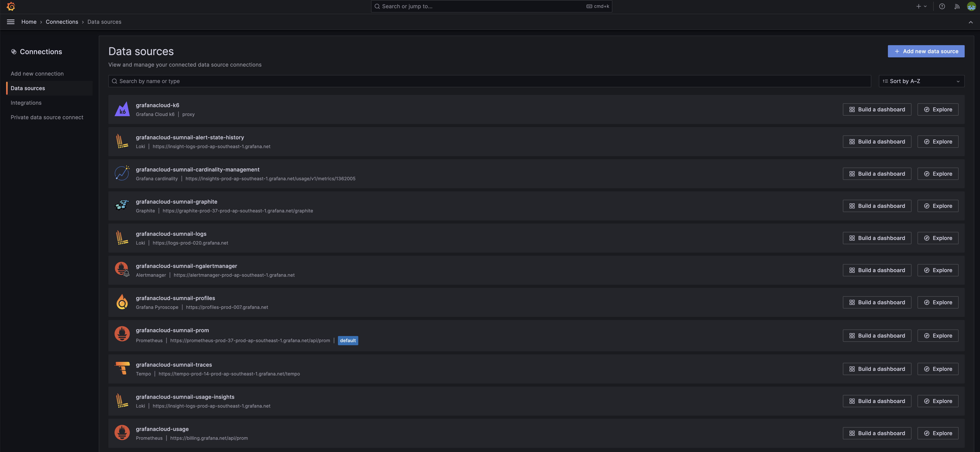Explore the grafanacloud-usage data source
The image size is (980, 452).
(938, 433)
